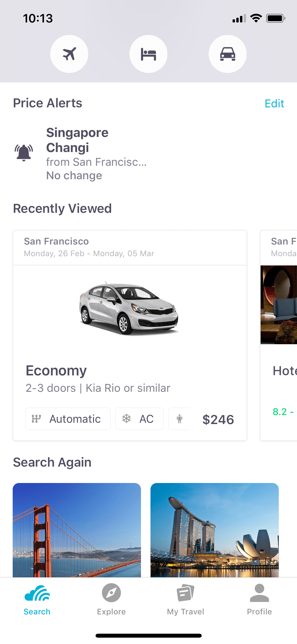Open the Kia Rio car image
Screen dimensions: 297x644
click(x=129, y=308)
